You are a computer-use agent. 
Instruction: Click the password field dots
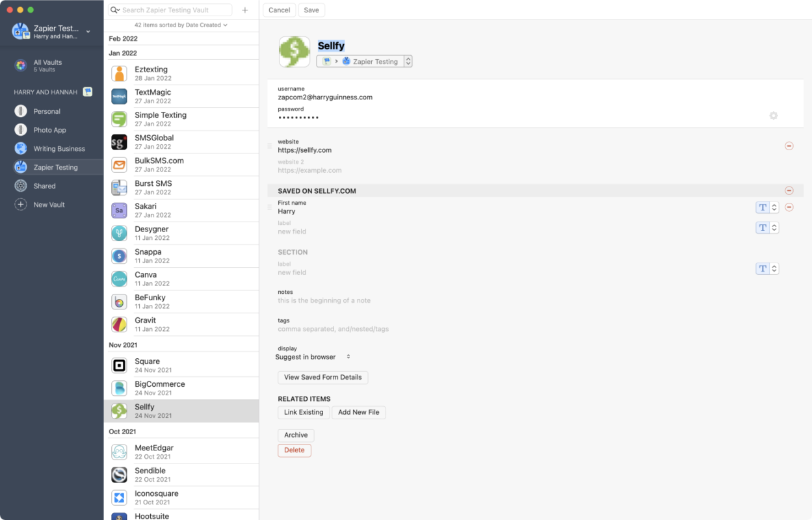tap(298, 118)
